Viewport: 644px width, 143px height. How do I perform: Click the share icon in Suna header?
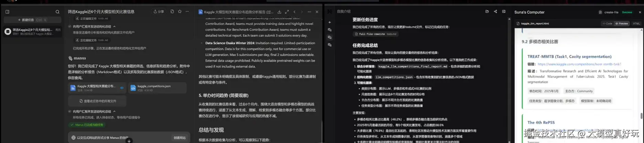(495, 11)
